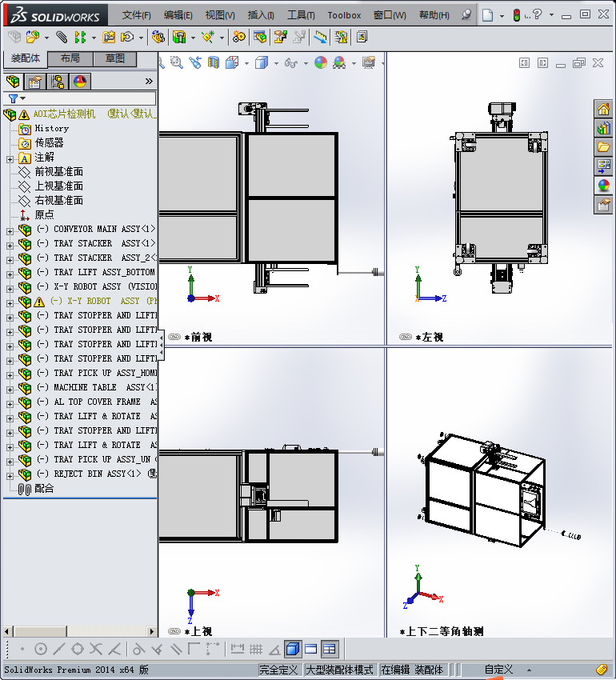Switch to the ConfigurationManager tab icon
This screenshot has width=616, height=680.
click(x=58, y=82)
